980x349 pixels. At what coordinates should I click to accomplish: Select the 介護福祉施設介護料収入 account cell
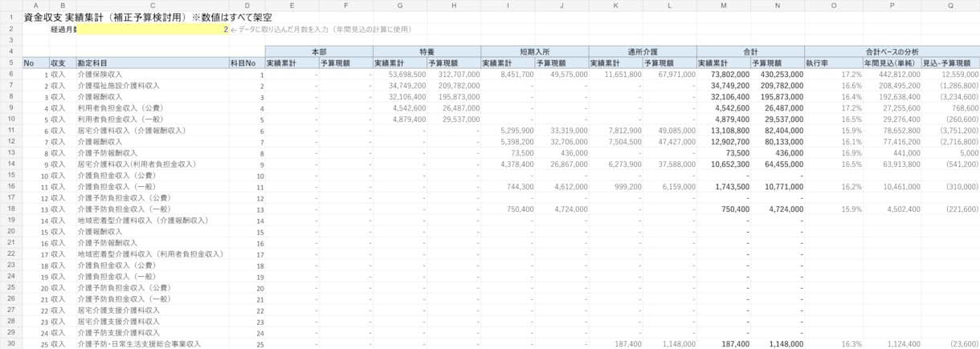pos(153,85)
